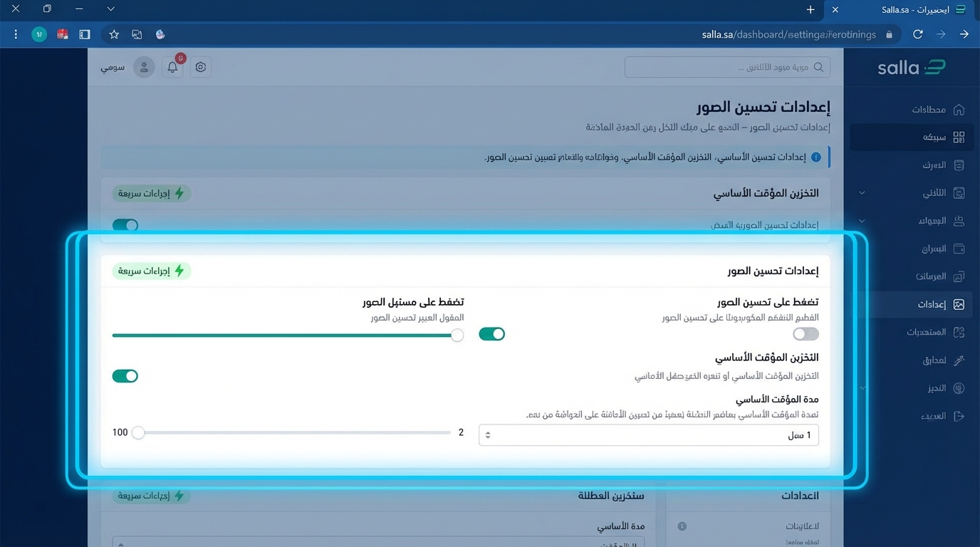Image resolution: width=980 pixels, height=547 pixels.
Task: Click the إجراءات سريعة quick actions button
Action: 150,271
